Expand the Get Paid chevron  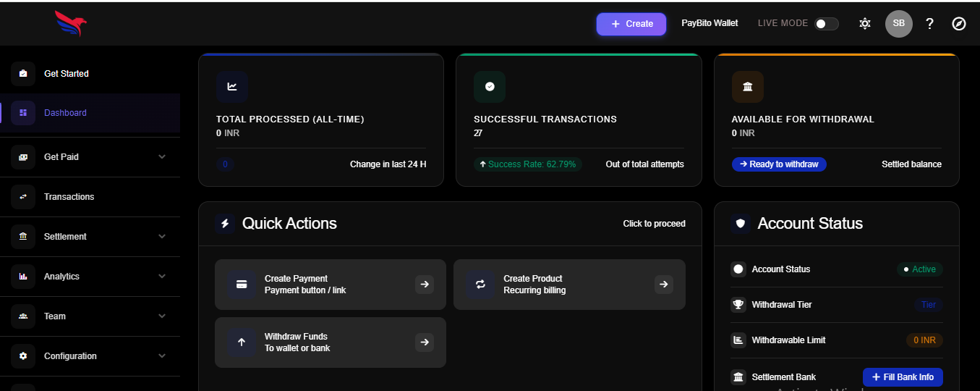[x=162, y=157]
